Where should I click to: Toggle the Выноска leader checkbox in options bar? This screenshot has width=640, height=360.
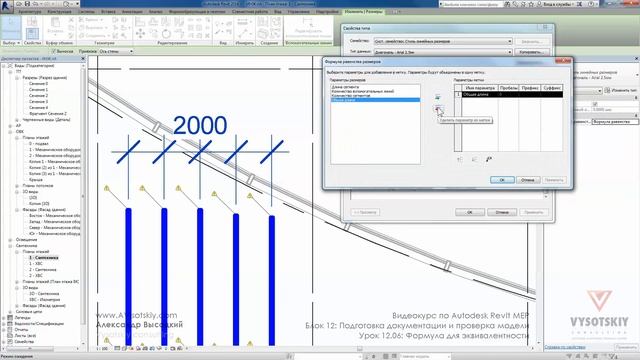pyautogui.click(x=53, y=51)
